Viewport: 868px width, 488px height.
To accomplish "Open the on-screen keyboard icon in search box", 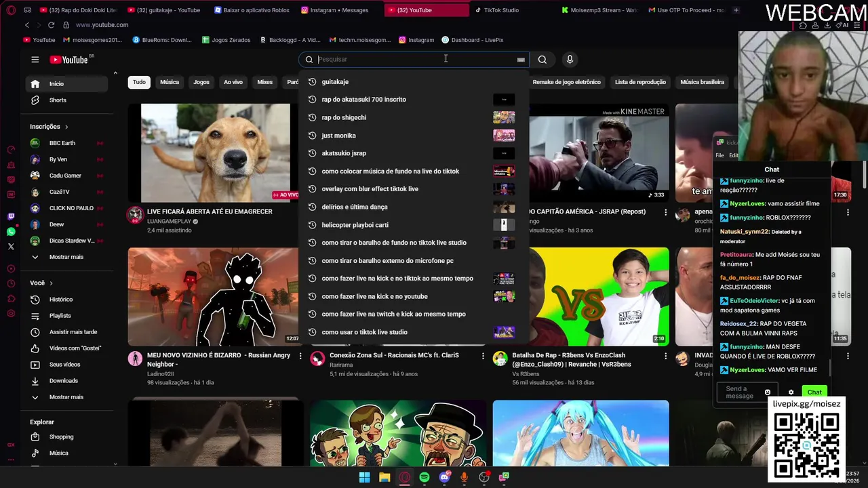I will click(521, 60).
